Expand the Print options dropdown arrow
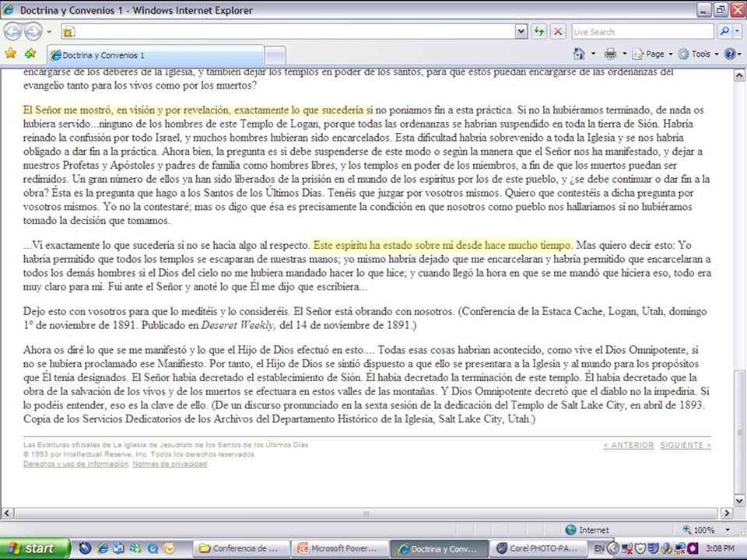The height and width of the screenshot is (560, 747). coord(625,54)
